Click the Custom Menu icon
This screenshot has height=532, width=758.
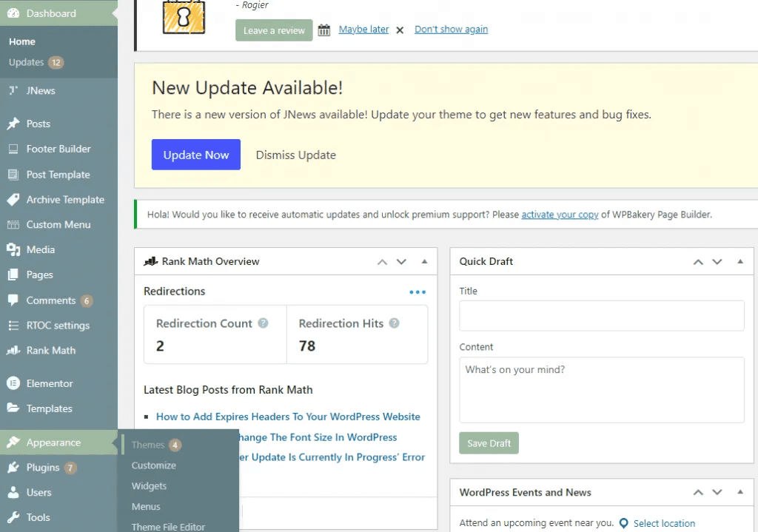tap(13, 225)
